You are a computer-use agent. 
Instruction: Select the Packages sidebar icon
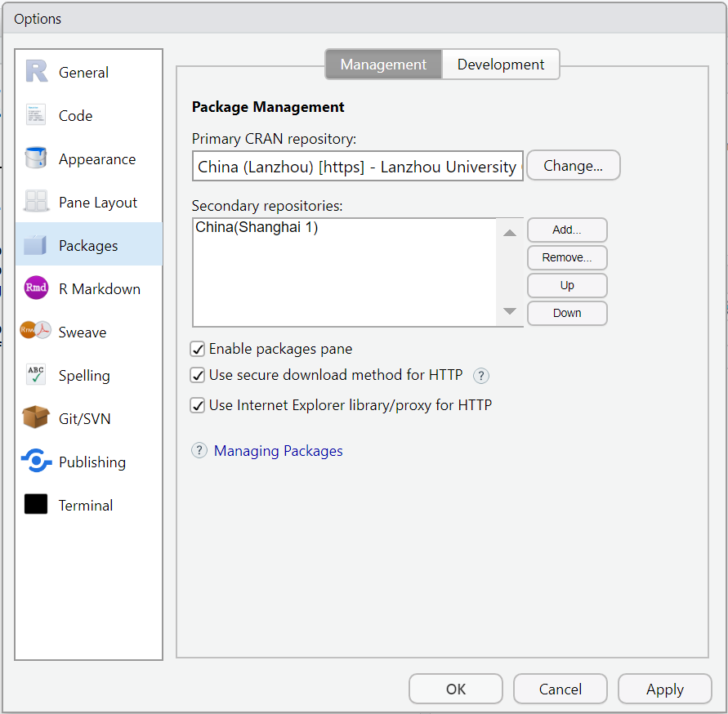[x=36, y=245]
